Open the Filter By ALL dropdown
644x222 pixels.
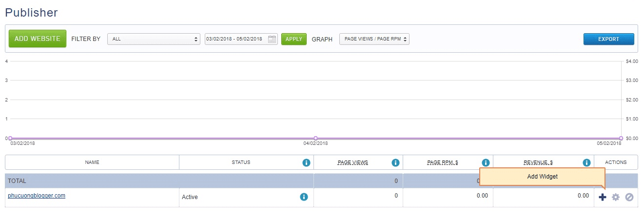point(154,39)
